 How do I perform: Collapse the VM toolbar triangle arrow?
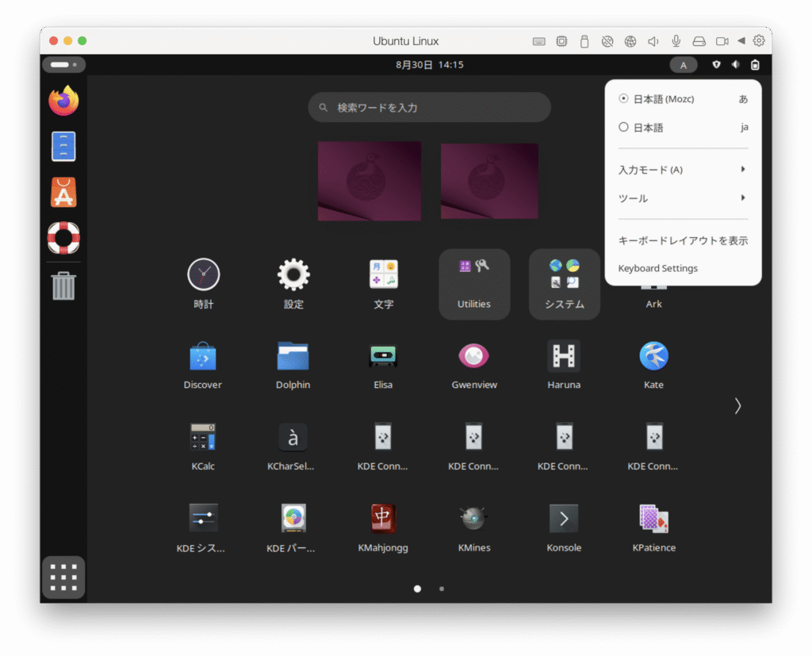pos(741,40)
